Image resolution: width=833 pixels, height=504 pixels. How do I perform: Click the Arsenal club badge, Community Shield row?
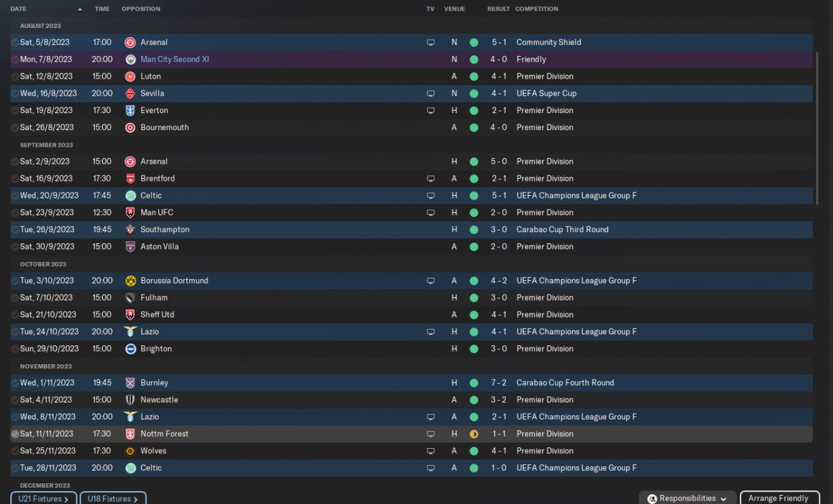coord(130,42)
